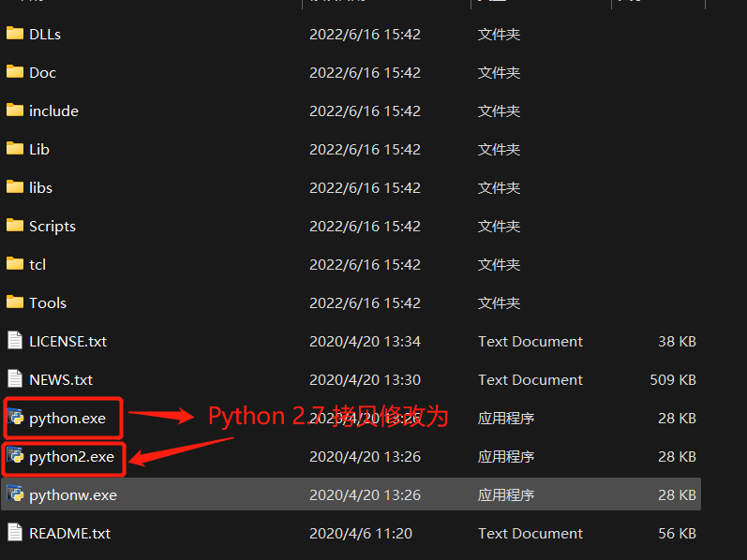Image resolution: width=747 pixels, height=560 pixels.
Task: Select the file name libs
Action: click(40, 187)
